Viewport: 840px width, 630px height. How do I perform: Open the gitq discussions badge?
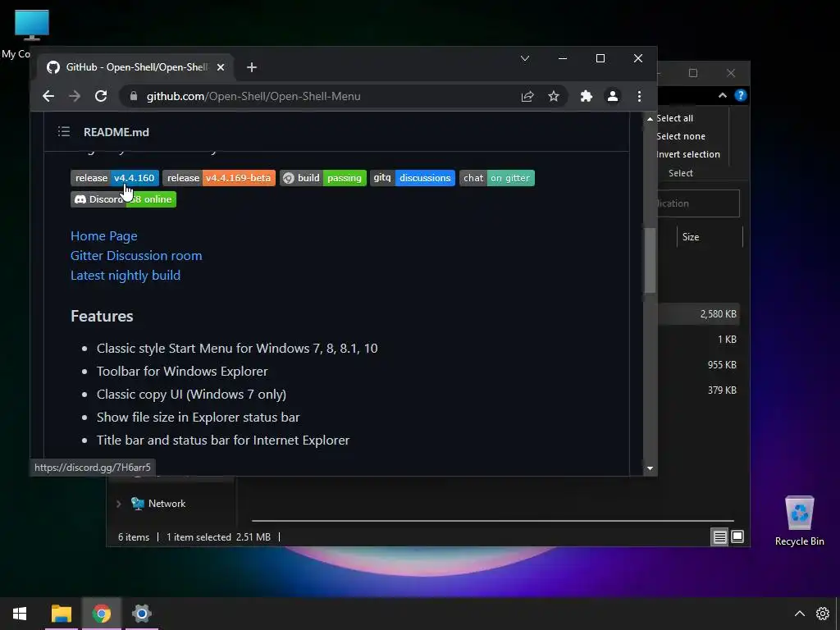(413, 178)
